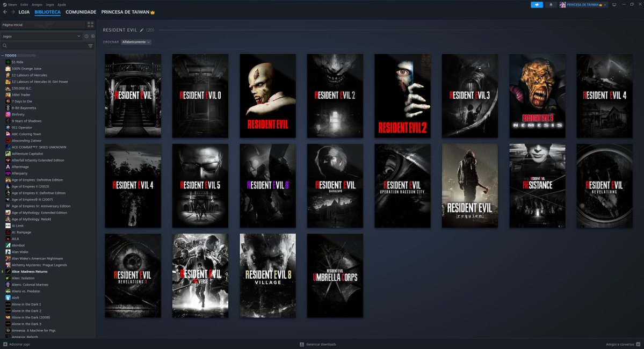Edit Resident Evil collection with pencil icon
644x349 pixels.
pyautogui.click(x=142, y=30)
